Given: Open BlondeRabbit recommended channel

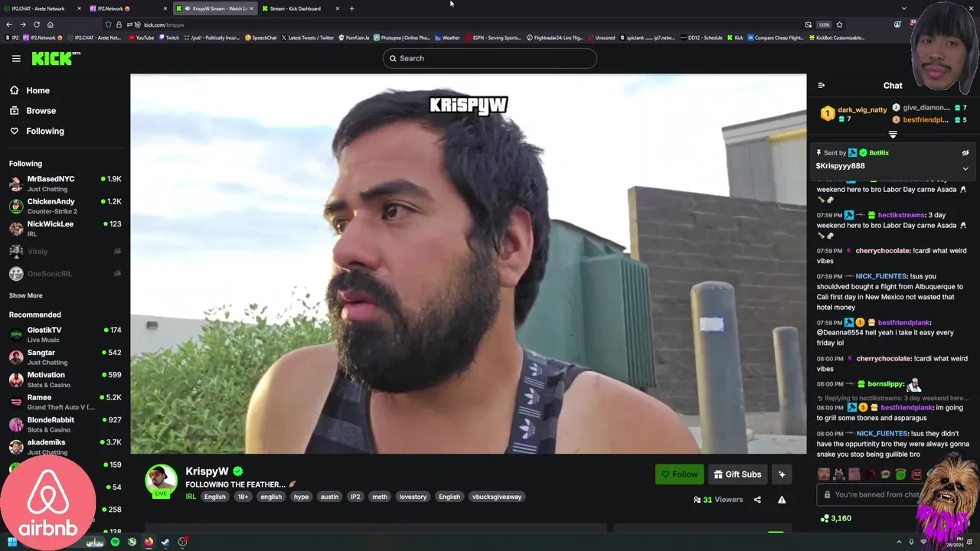Looking at the screenshot, I should 65,424.
